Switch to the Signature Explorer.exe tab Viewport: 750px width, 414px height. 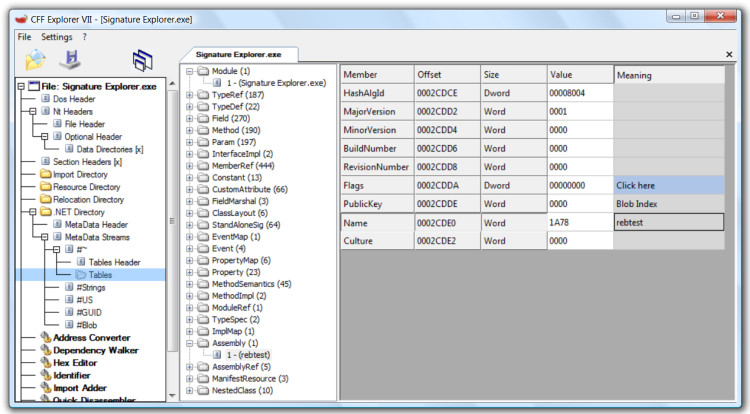coord(238,54)
